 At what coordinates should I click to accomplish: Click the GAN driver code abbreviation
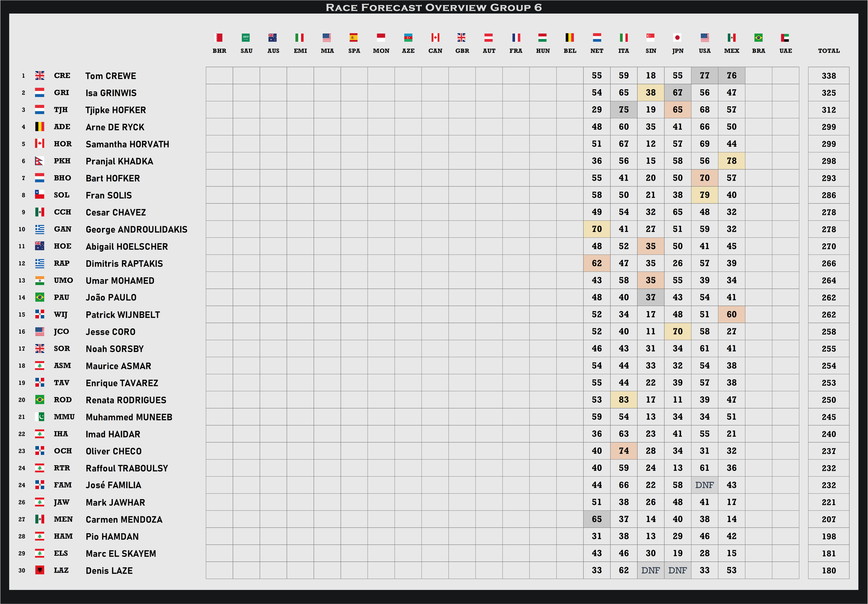click(x=62, y=229)
